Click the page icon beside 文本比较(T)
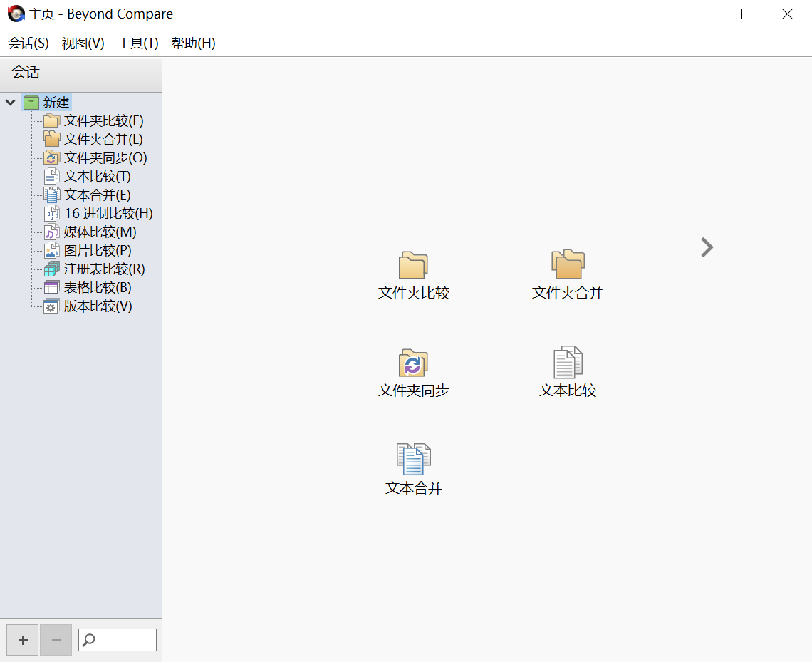The width and height of the screenshot is (812, 662). 51,176
